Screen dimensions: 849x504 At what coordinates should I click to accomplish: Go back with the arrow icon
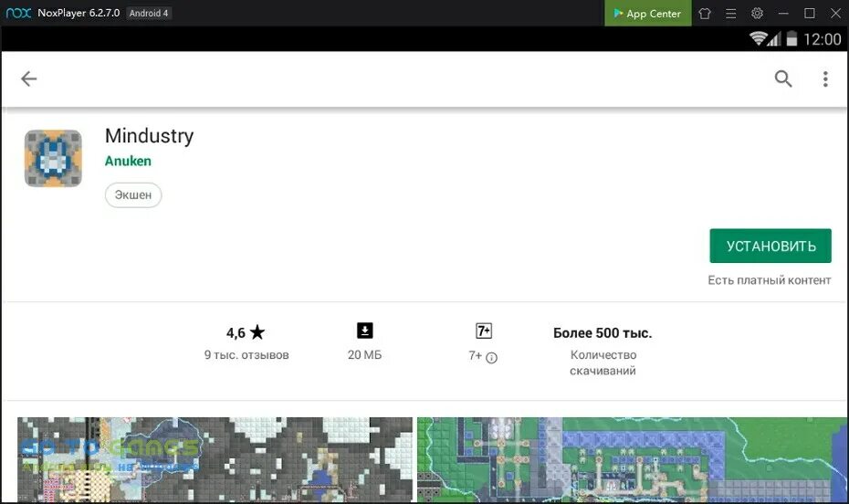point(28,79)
